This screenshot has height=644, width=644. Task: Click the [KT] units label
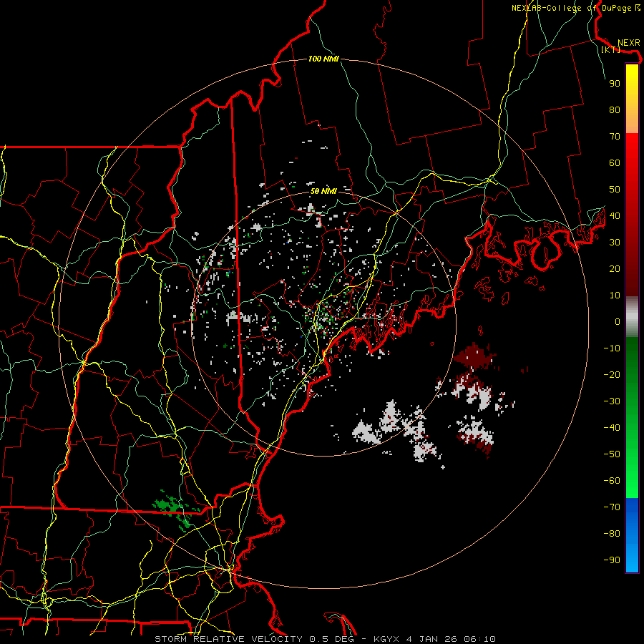(611, 49)
